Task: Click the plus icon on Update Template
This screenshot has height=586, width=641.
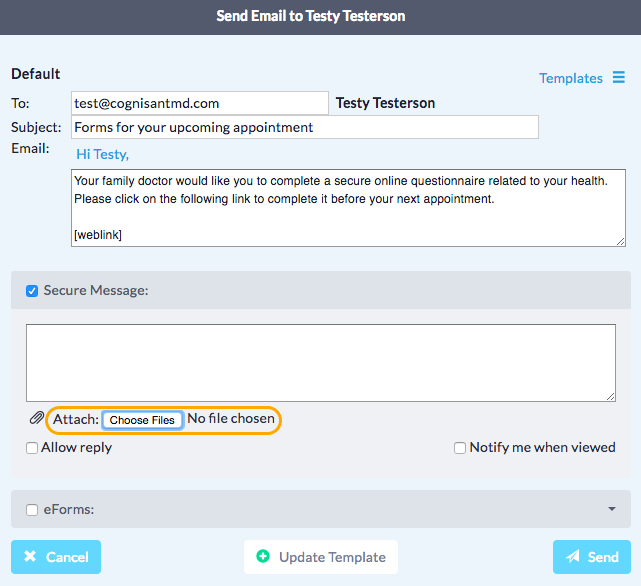Action: pyautogui.click(x=263, y=557)
